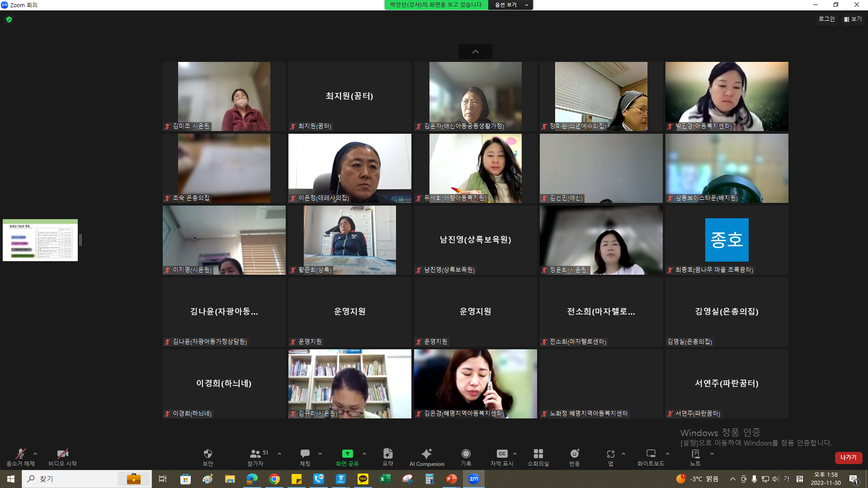The height and width of the screenshot is (488, 868).
Task: Open AI Companion sparkle icon
Action: click(426, 454)
